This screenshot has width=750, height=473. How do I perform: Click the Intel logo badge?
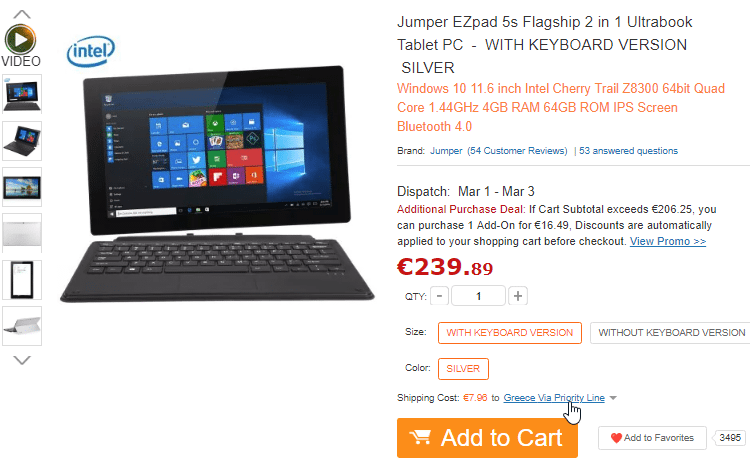[91, 51]
